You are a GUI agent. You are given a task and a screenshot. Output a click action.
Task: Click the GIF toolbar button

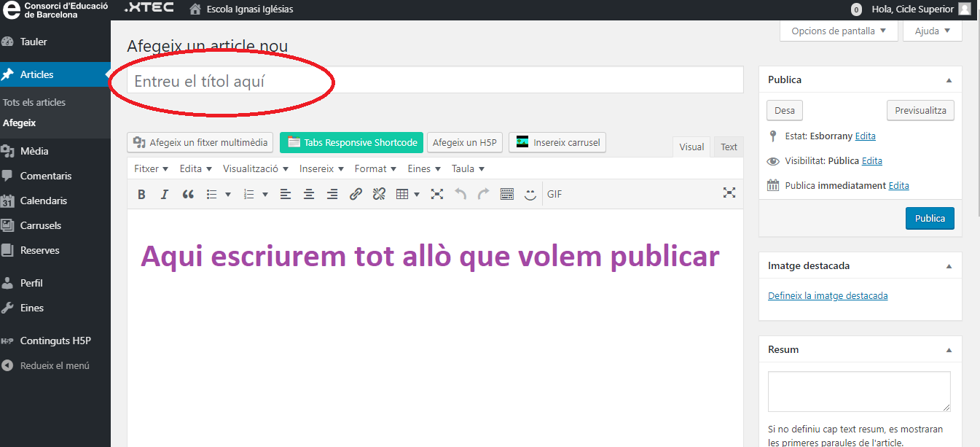554,194
